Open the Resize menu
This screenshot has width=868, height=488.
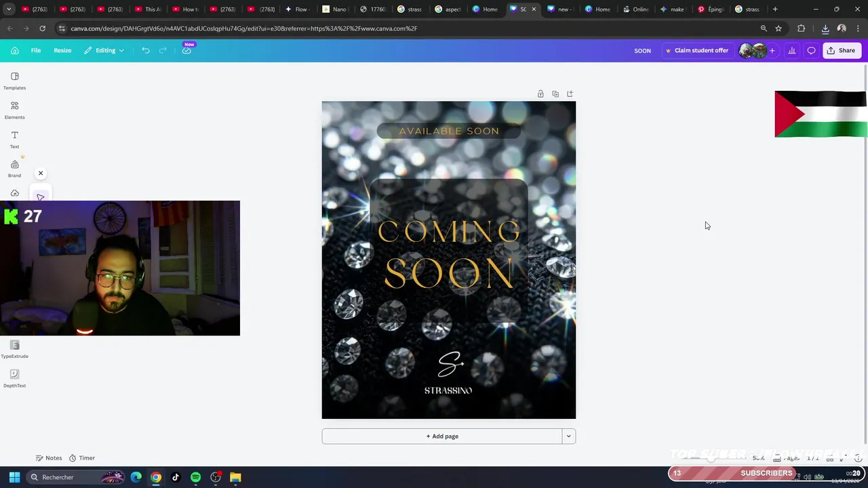[x=62, y=50]
